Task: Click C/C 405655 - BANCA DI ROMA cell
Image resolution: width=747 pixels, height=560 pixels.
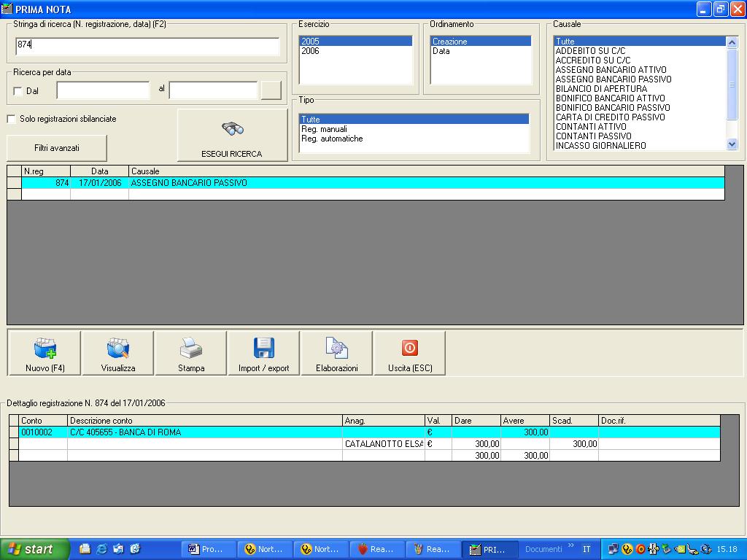Action: [205, 432]
